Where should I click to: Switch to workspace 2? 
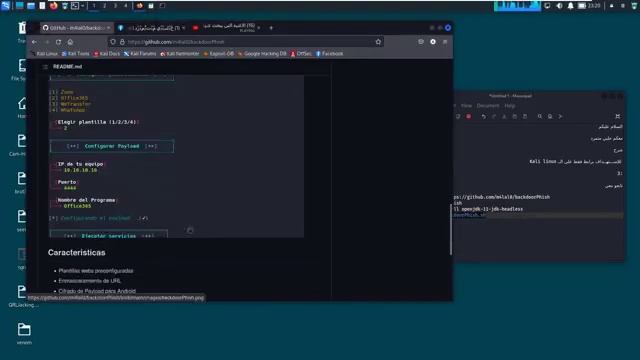(x=104, y=6)
